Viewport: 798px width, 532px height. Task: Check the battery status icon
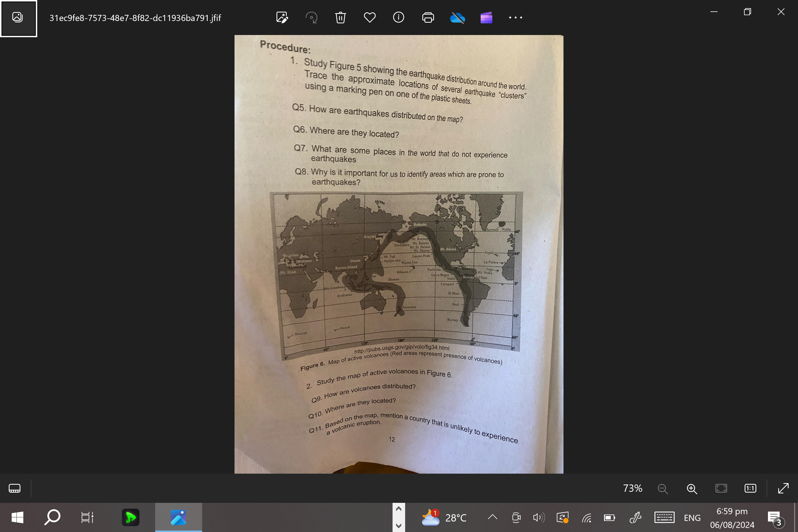[x=610, y=517]
